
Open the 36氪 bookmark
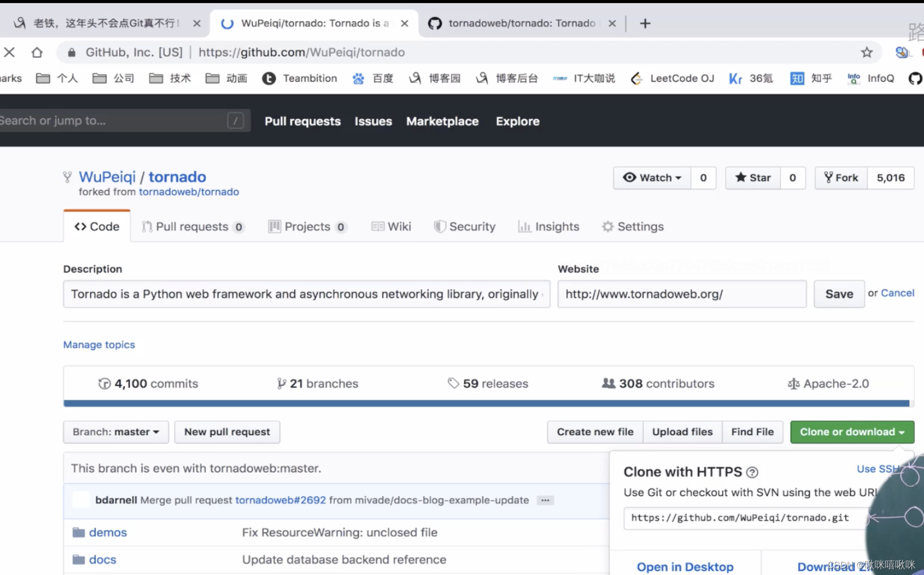click(751, 78)
